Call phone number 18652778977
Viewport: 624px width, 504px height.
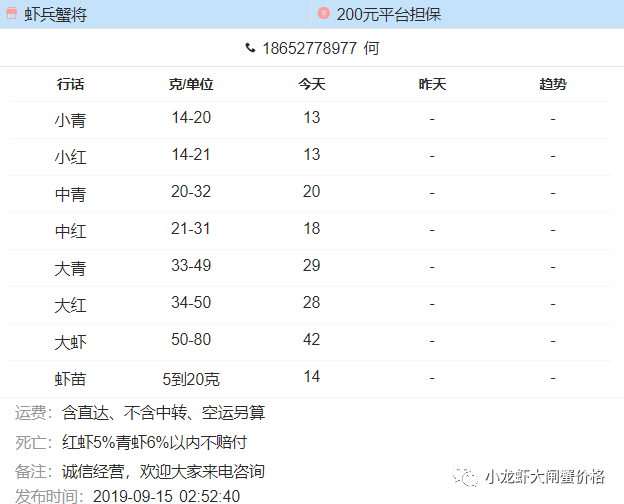[x=309, y=49]
